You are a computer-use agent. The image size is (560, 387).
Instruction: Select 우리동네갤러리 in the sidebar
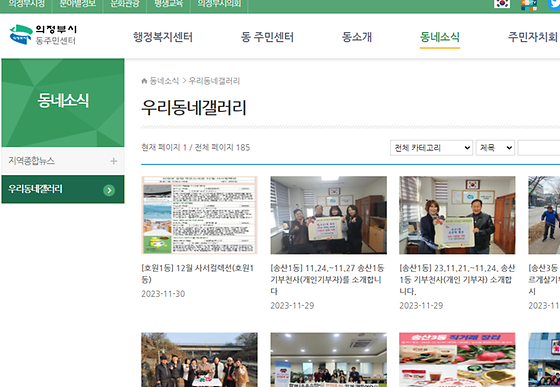pyautogui.click(x=63, y=189)
